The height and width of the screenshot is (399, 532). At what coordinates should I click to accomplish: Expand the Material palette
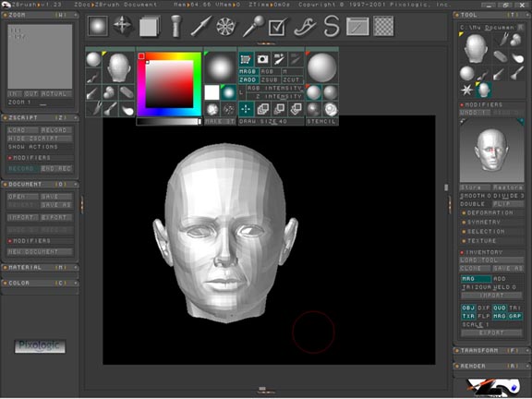(40, 268)
